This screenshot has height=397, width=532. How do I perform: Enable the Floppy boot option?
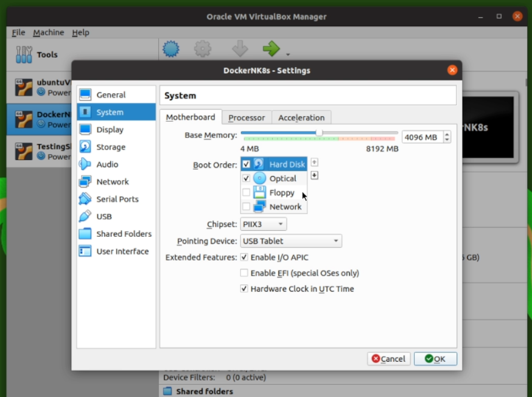click(247, 192)
